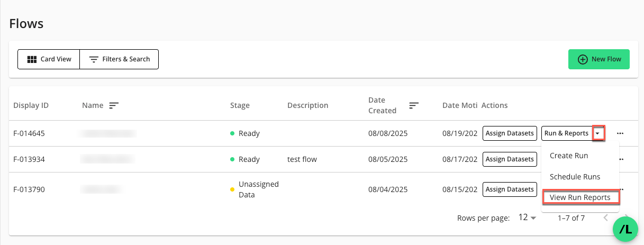Click Assign Datasets for flow F-013790
The width and height of the screenshot is (644, 245).
pos(510,189)
